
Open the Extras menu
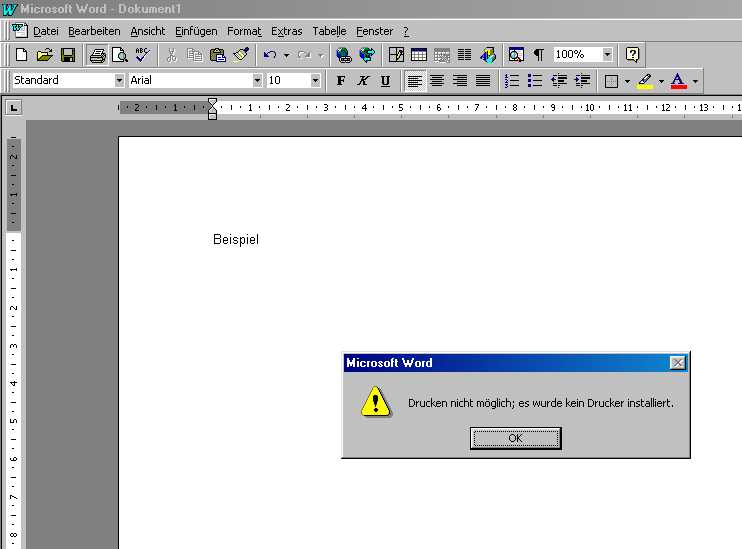coord(286,31)
